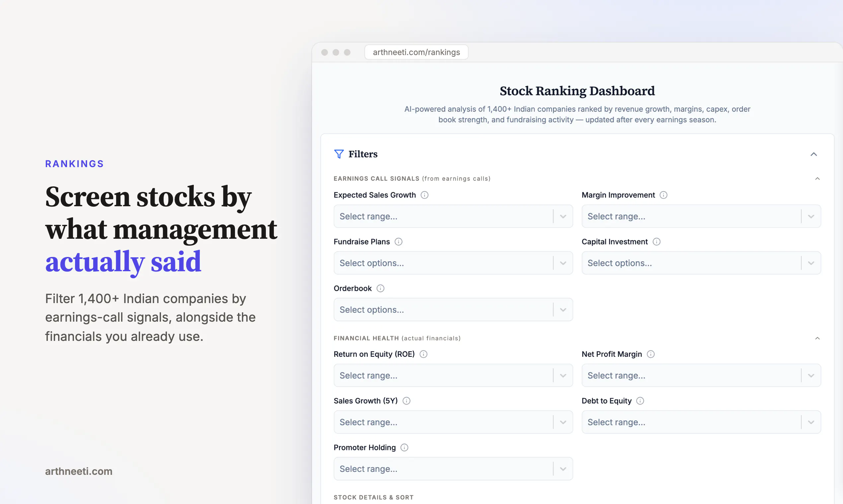Click the Debt to Equity info icon
The width and height of the screenshot is (843, 504).
coord(640,401)
